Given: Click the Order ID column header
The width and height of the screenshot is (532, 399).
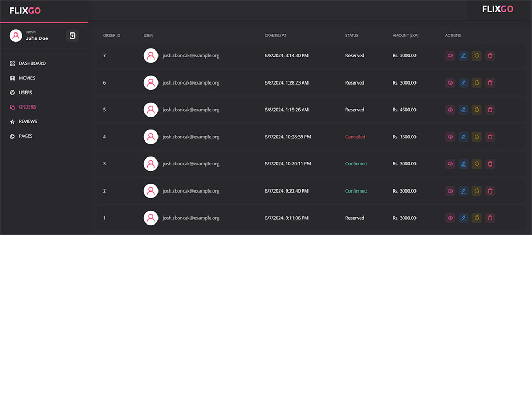Looking at the screenshot, I should click(112, 35).
